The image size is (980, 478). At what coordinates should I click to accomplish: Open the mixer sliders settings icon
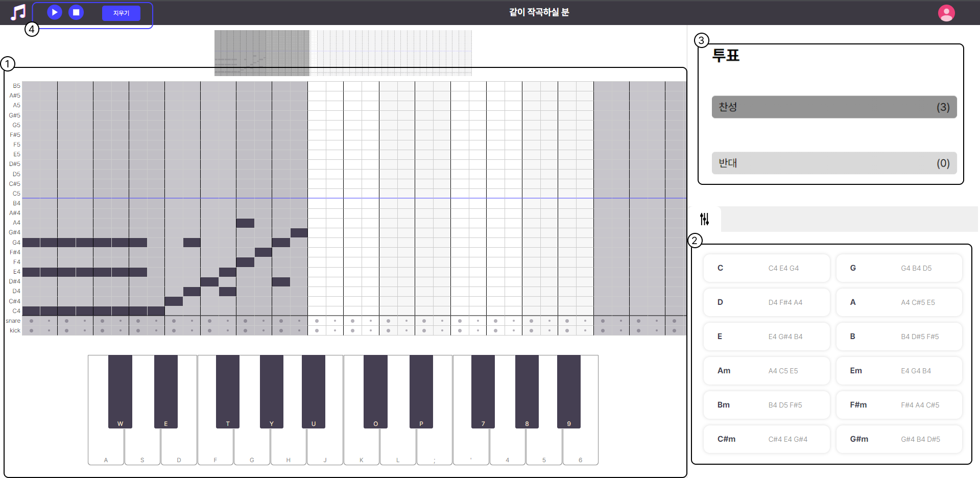tap(705, 219)
